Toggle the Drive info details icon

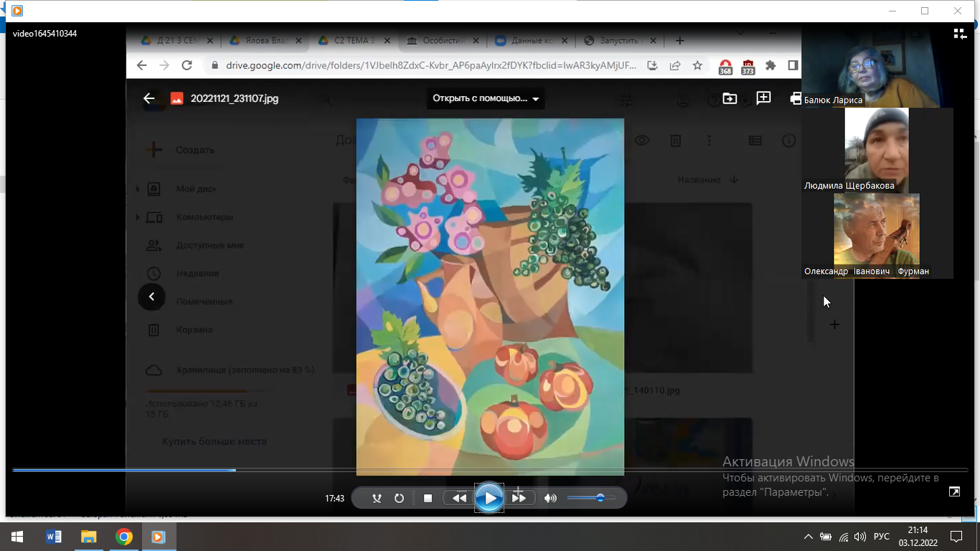(x=789, y=141)
